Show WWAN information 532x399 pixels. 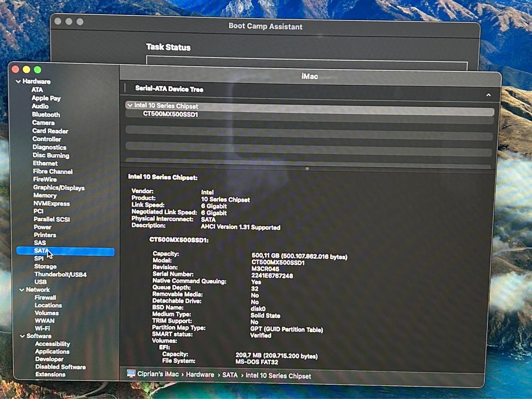[44, 321]
